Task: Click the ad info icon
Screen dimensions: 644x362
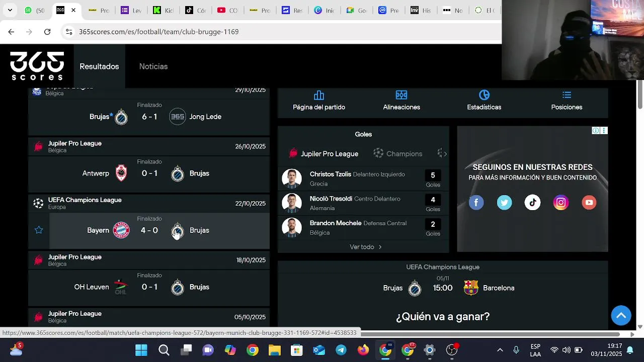Action: point(596,131)
